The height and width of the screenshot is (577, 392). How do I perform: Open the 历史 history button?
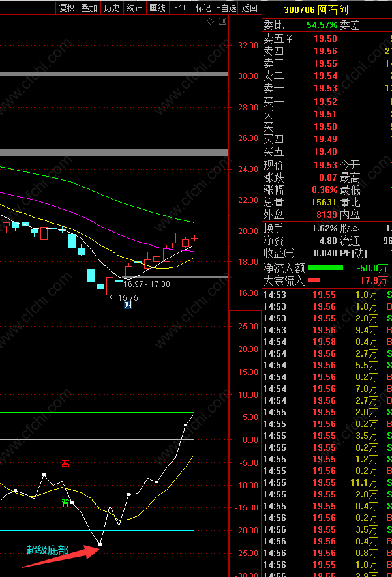[x=112, y=8]
